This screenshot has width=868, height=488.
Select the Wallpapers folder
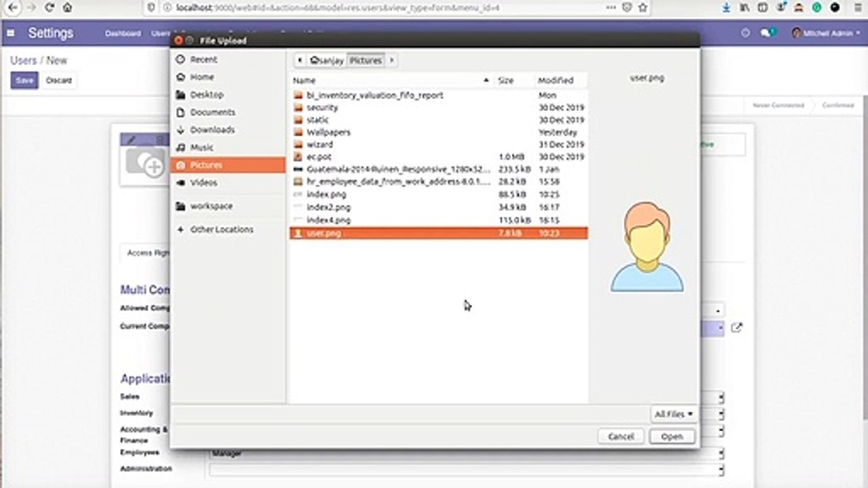coord(439,132)
